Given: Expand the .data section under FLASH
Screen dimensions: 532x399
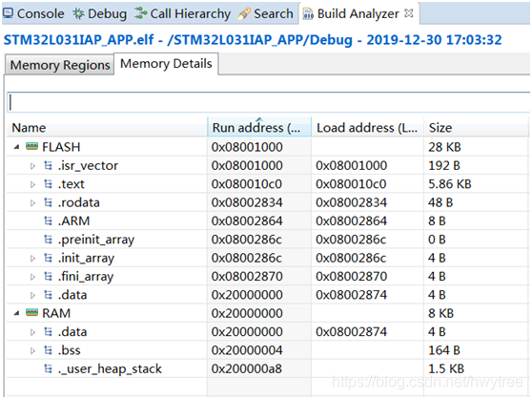Looking at the screenshot, I should (32, 295).
